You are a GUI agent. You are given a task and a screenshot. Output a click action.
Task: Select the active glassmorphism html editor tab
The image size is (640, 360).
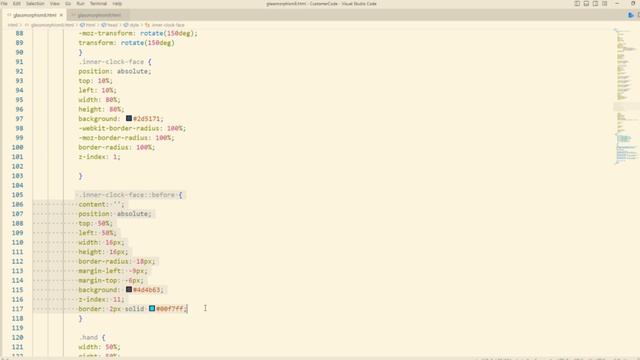(x=35, y=15)
